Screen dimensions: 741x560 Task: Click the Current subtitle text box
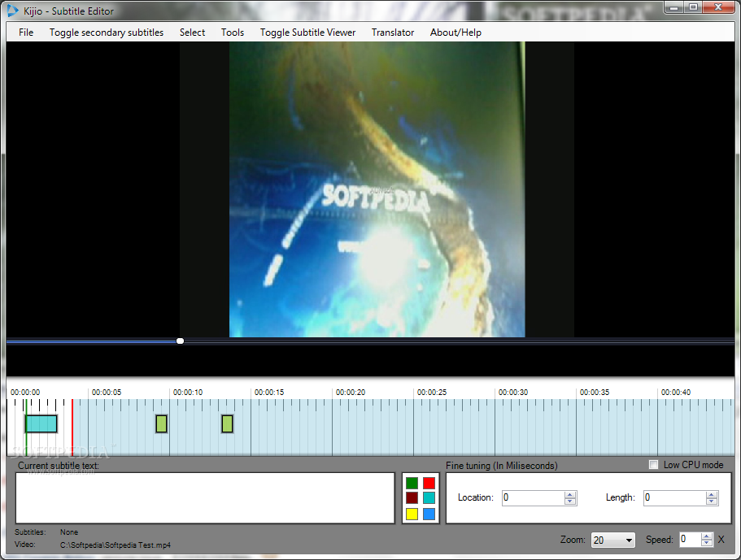205,497
